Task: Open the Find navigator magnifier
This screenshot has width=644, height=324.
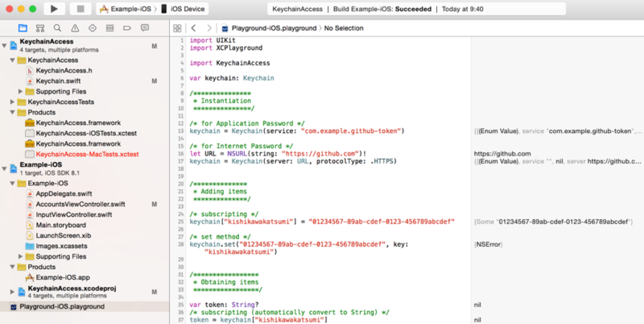Action: (x=57, y=28)
